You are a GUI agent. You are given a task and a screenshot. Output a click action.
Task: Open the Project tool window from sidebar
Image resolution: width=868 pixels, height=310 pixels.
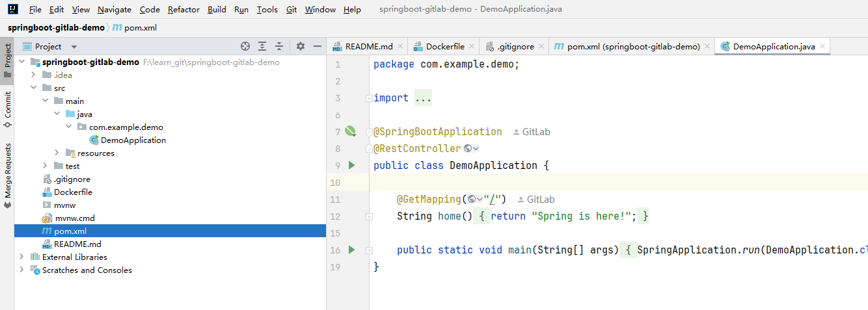7,60
